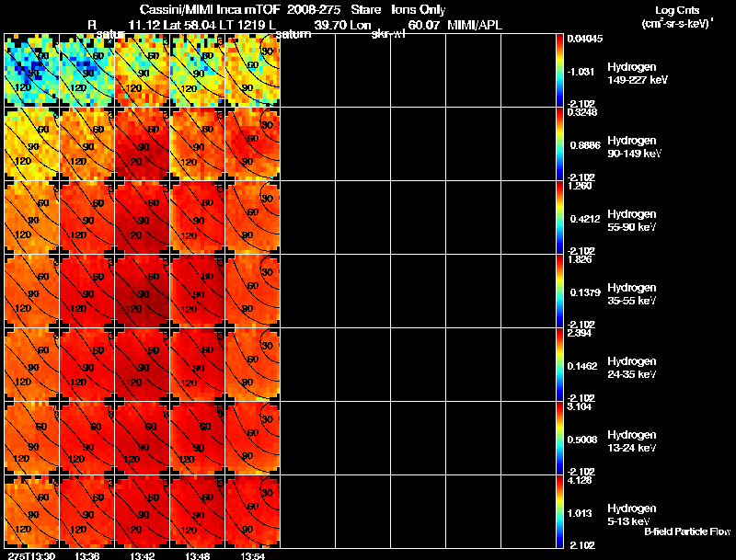Select the 13-24 keV image at 13:54
736x560 pixels.
point(252,438)
